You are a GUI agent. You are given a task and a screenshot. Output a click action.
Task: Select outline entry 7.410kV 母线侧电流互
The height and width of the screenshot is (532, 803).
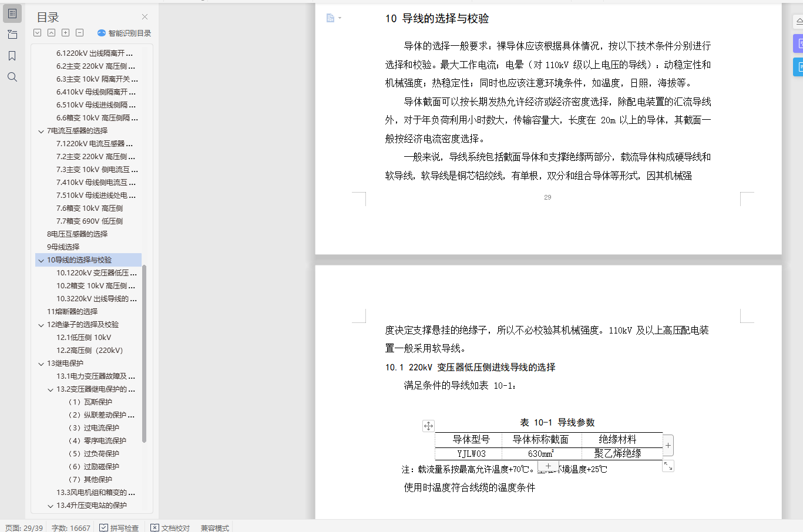96,182
